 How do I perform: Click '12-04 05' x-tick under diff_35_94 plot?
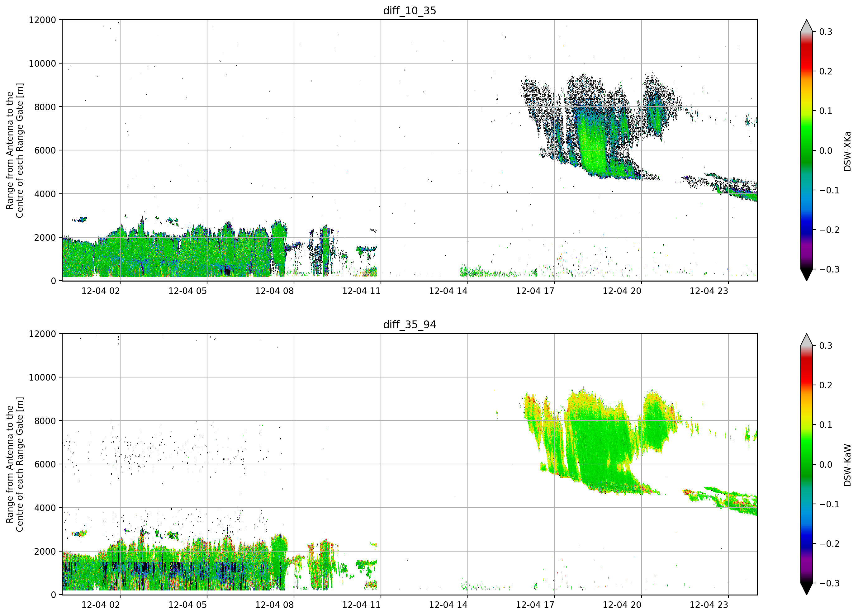188,605
